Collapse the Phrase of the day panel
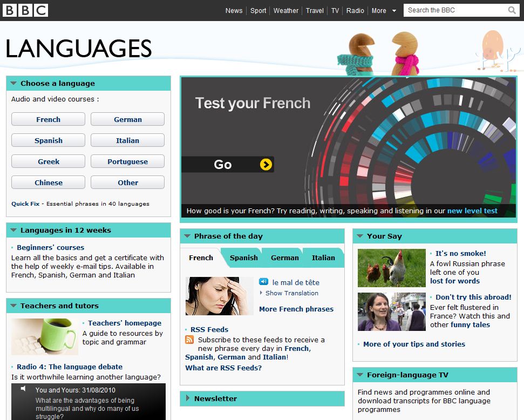Viewport: 524px width, 420px height. 187,236
